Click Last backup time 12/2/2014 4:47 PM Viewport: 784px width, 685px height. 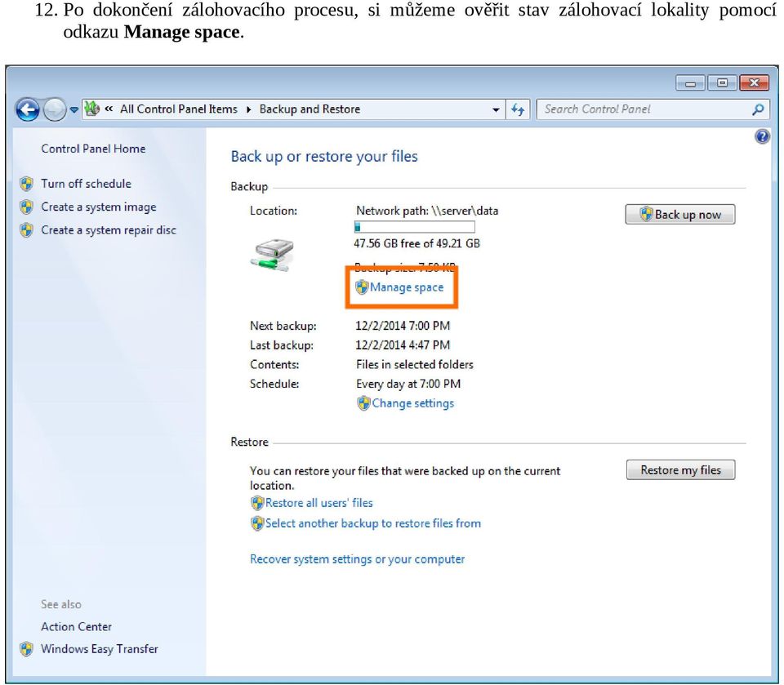click(403, 345)
